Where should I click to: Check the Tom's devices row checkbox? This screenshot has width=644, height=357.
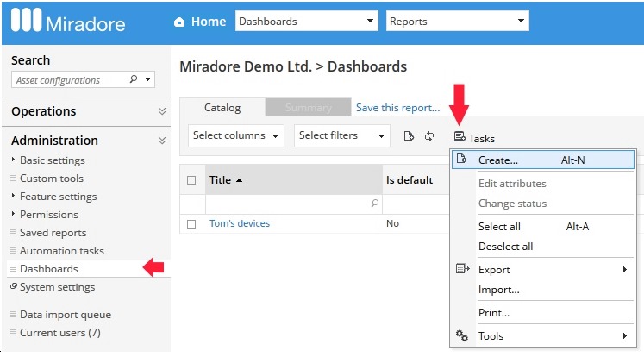(x=191, y=224)
